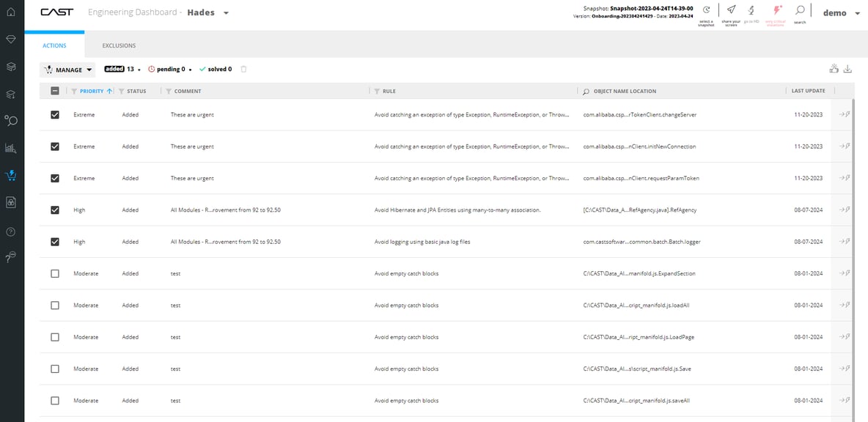
Task: Switch to the Exclusions tab
Action: (119, 45)
